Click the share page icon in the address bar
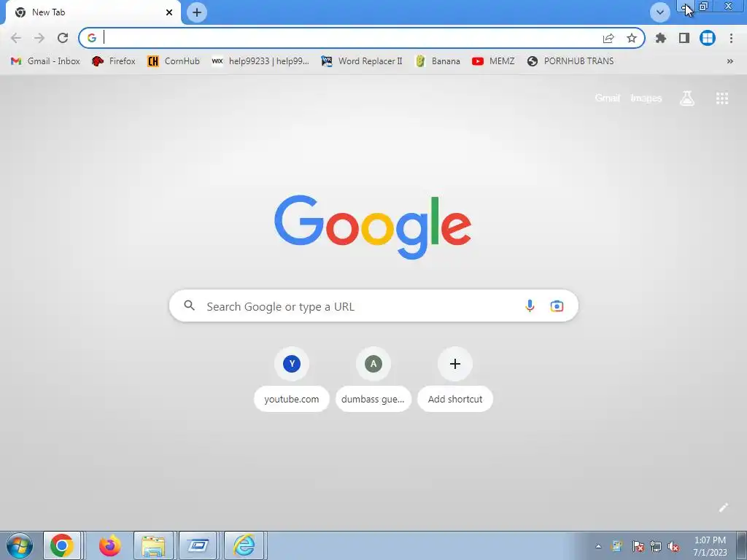Viewport: 747px width, 560px height. coord(608,39)
